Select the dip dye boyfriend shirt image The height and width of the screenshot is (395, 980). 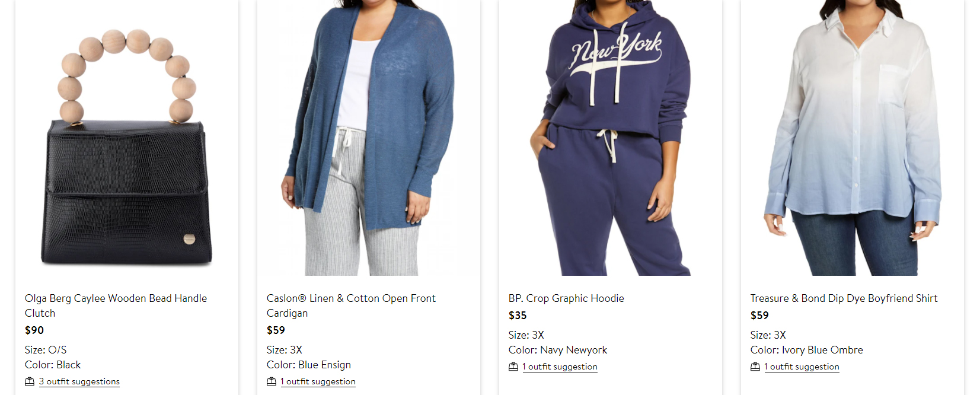tap(853, 138)
